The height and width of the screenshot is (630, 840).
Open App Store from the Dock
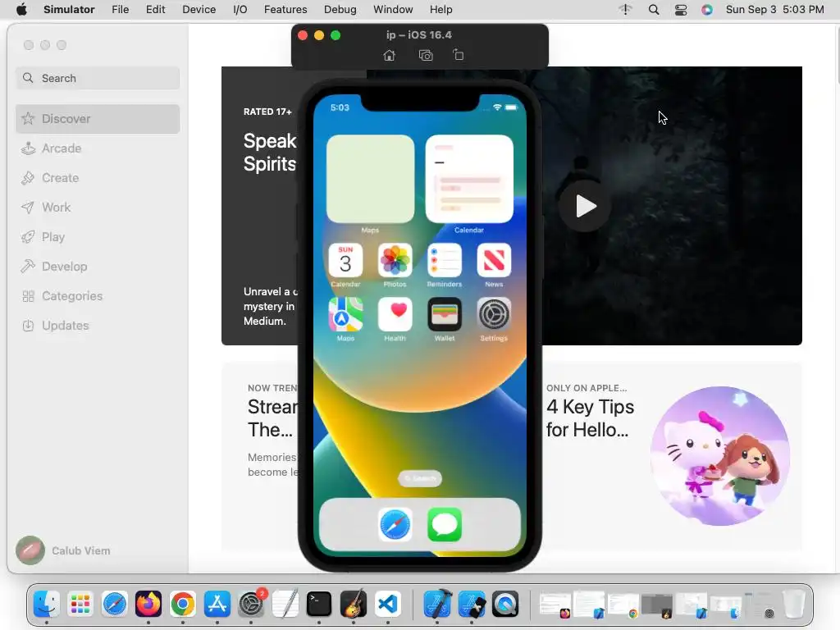pos(217,605)
